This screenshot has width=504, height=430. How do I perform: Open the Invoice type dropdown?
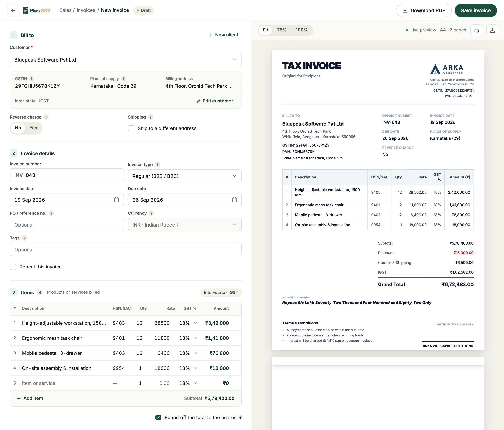[x=185, y=176]
